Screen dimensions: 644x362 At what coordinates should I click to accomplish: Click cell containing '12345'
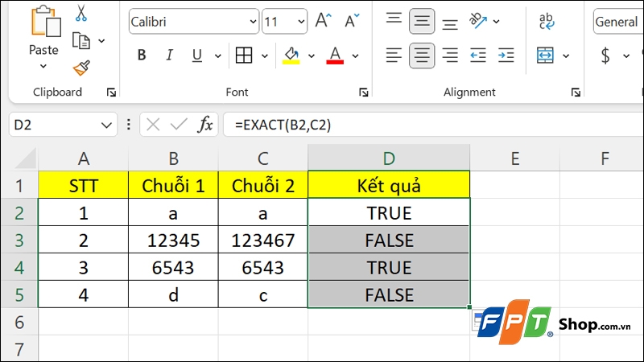[173, 241]
